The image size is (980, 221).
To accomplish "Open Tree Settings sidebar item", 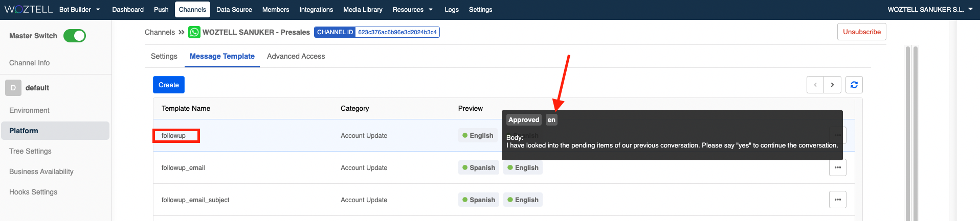I will [30, 151].
